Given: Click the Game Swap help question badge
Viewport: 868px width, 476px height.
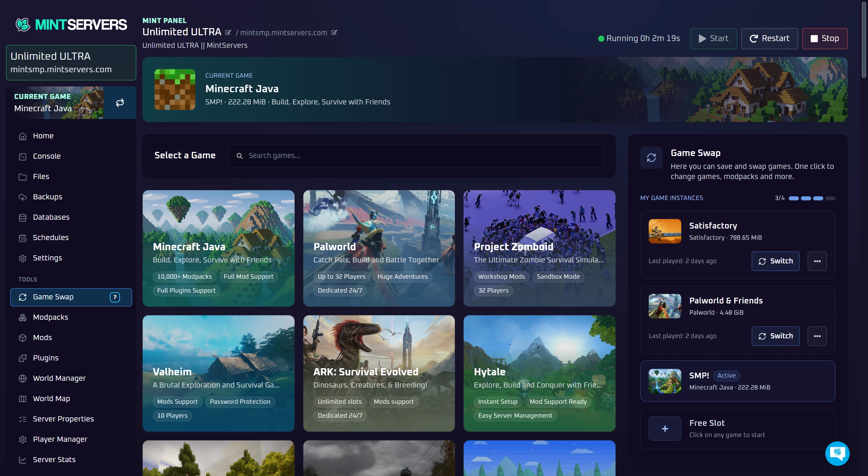Looking at the screenshot, I should [115, 297].
